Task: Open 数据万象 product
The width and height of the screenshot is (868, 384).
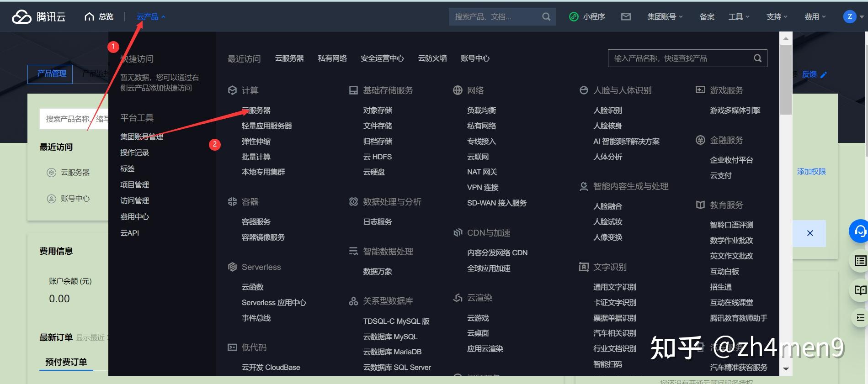Action: [378, 272]
